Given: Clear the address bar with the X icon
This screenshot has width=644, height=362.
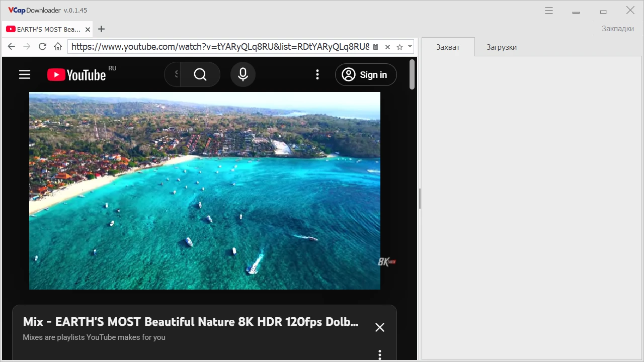Looking at the screenshot, I should tap(387, 47).
